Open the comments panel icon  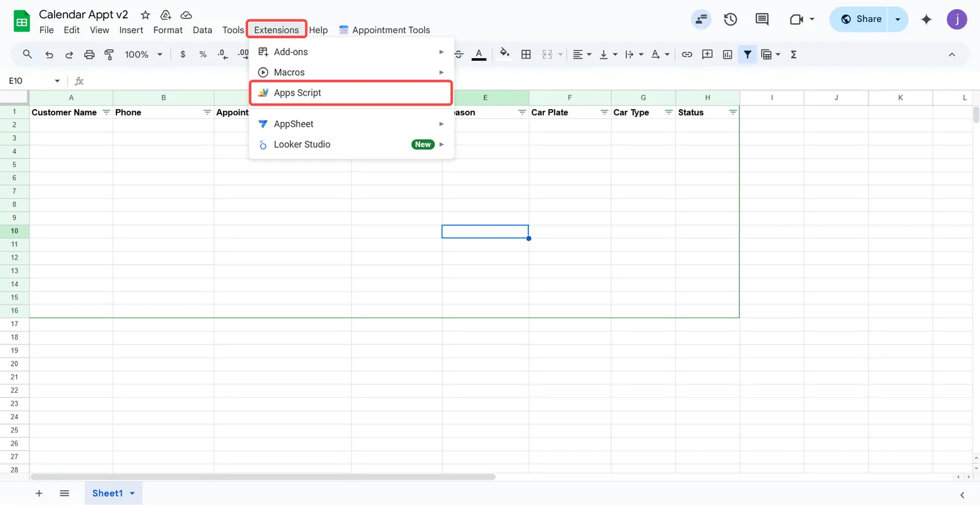pos(762,19)
